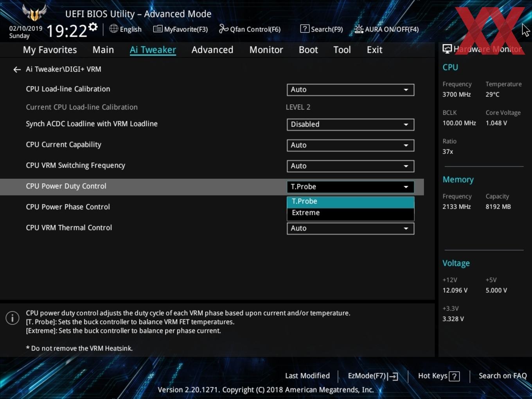Click CPU frequency 3700 MHz value

457,94
